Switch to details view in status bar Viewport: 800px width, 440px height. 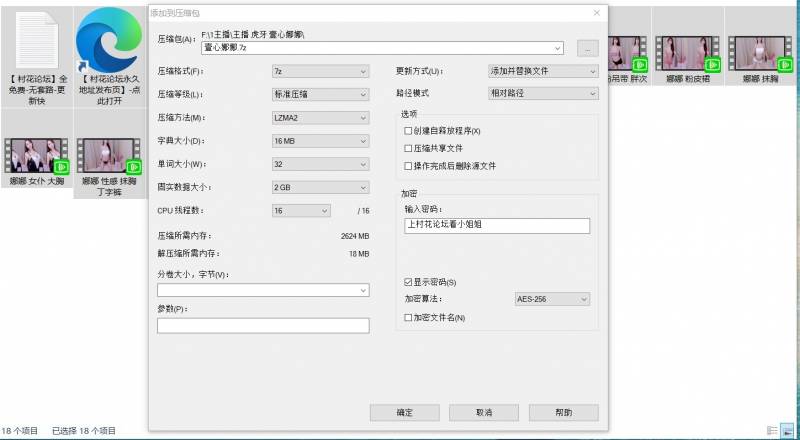click(772, 430)
